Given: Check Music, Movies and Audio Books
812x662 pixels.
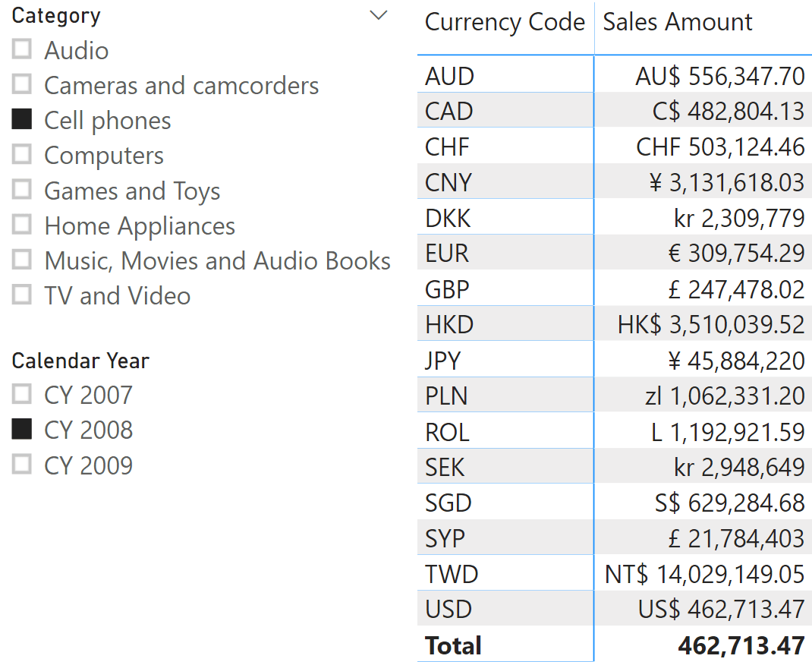Looking at the screenshot, I should coord(20,260).
